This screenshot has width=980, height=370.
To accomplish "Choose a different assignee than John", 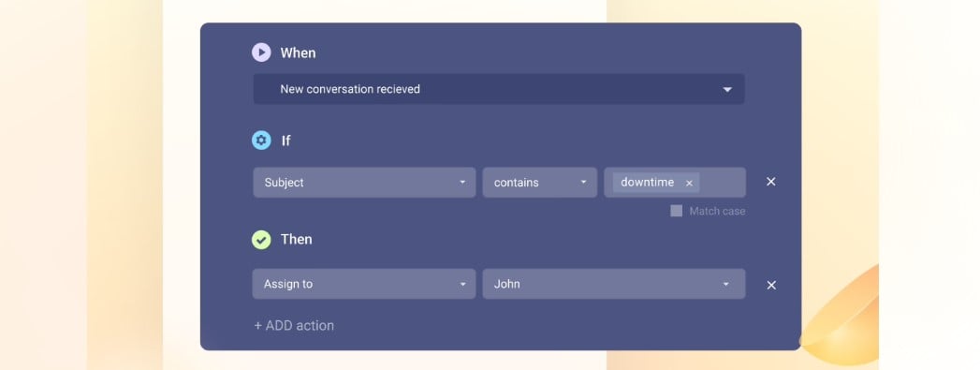I will click(614, 284).
